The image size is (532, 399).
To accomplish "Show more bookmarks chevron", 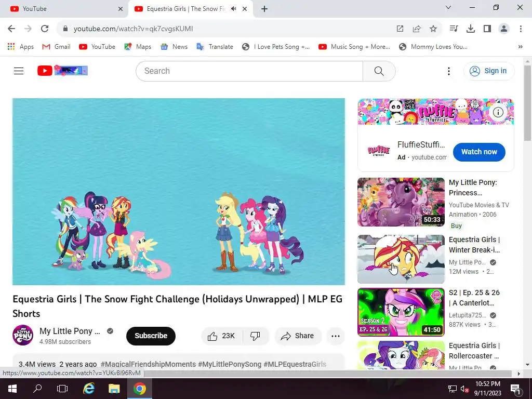I will [x=520, y=47].
